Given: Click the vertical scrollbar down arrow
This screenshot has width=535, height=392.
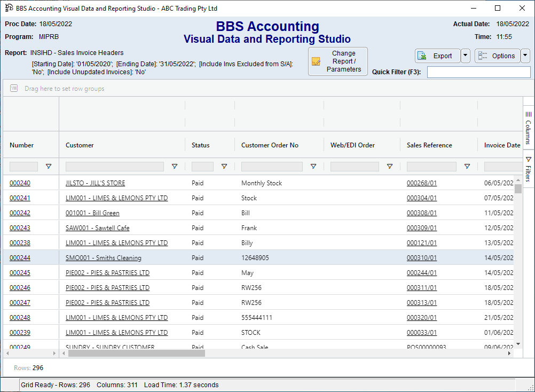Looking at the screenshot, I should 518,344.
